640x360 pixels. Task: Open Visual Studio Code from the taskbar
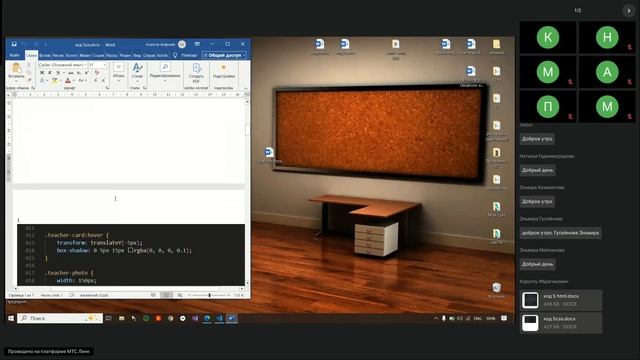[x=220, y=318]
